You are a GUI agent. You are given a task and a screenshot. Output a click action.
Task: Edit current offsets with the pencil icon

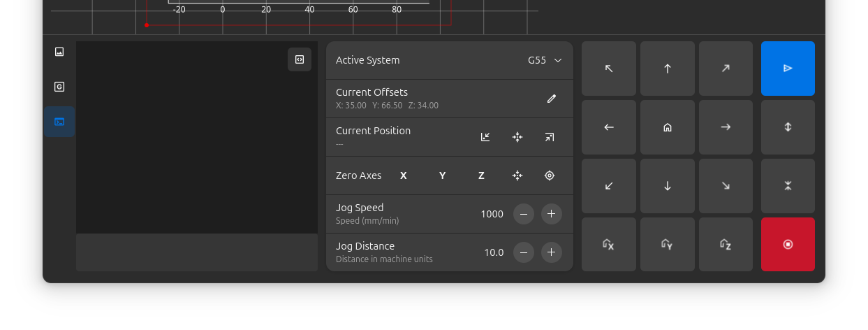551,99
